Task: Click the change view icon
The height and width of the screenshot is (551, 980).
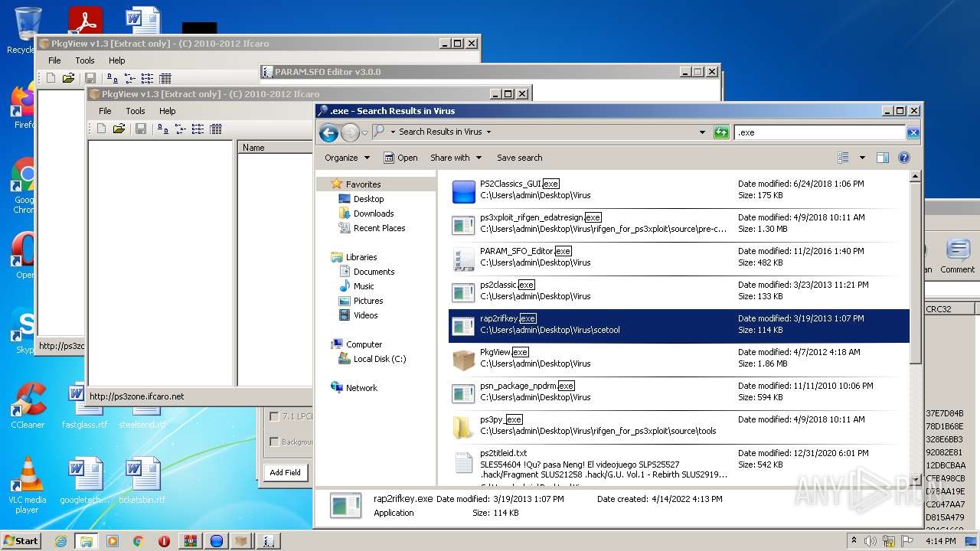Action: 843,158
